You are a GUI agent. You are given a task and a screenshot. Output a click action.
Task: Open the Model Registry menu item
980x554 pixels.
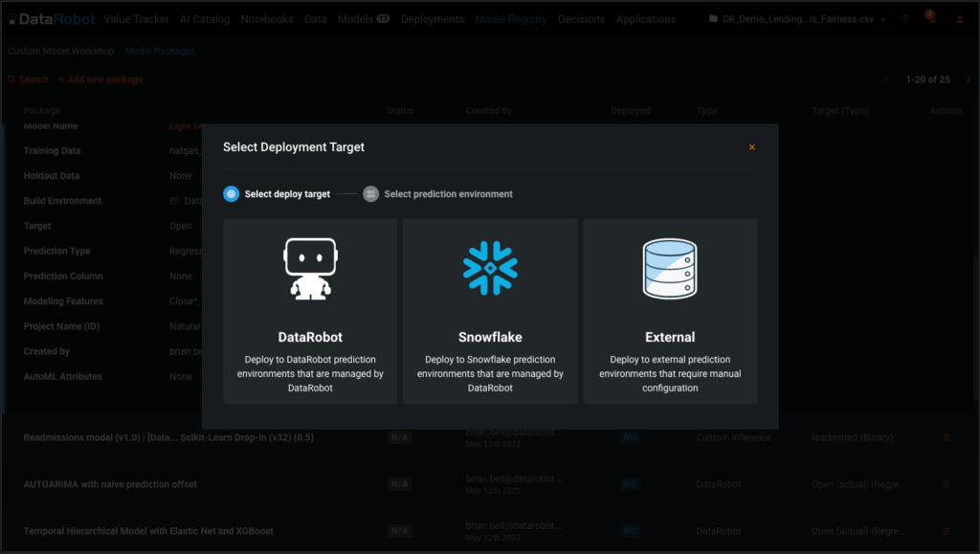(510, 18)
